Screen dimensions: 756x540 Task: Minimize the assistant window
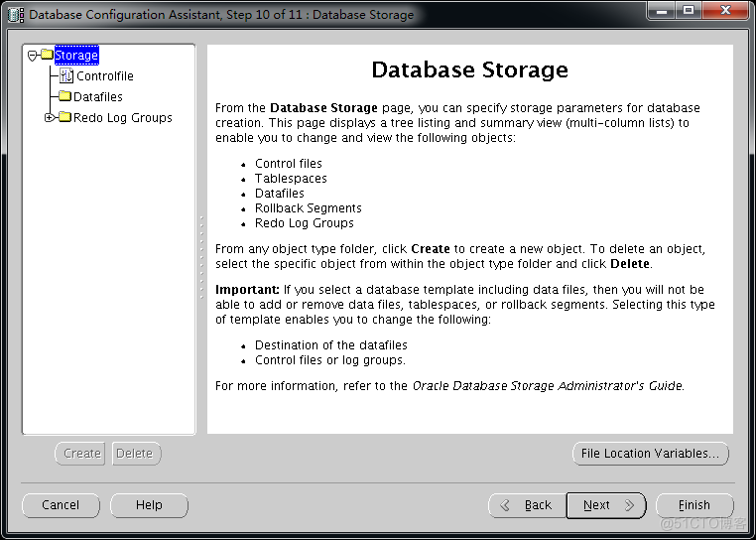[x=662, y=11]
